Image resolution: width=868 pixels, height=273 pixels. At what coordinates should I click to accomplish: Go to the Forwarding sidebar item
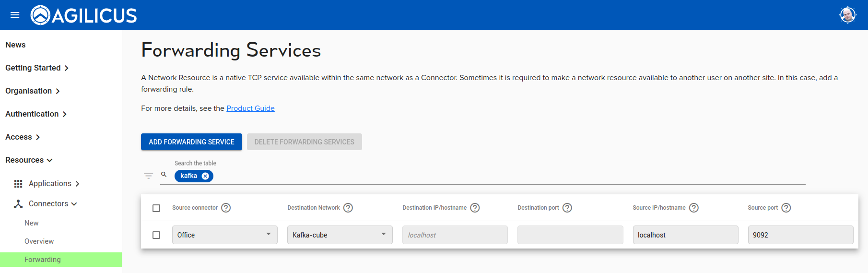(43, 260)
